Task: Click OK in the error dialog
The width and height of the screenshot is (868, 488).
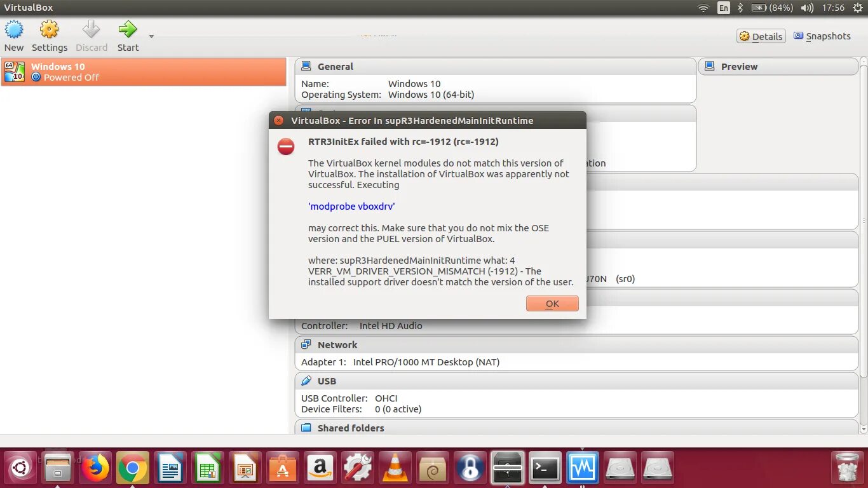Action: coord(552,304)
